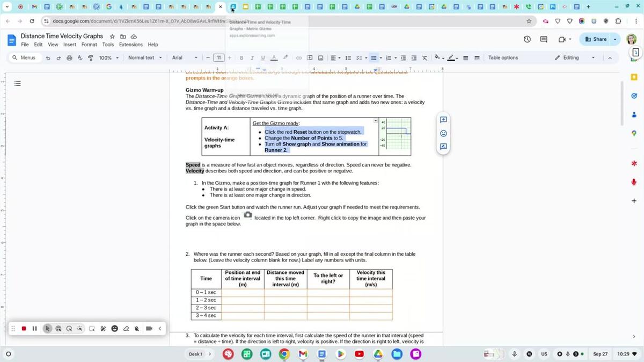Open the Editing mode dropdown
644x362 pixels.
click(x=575, y=58)
